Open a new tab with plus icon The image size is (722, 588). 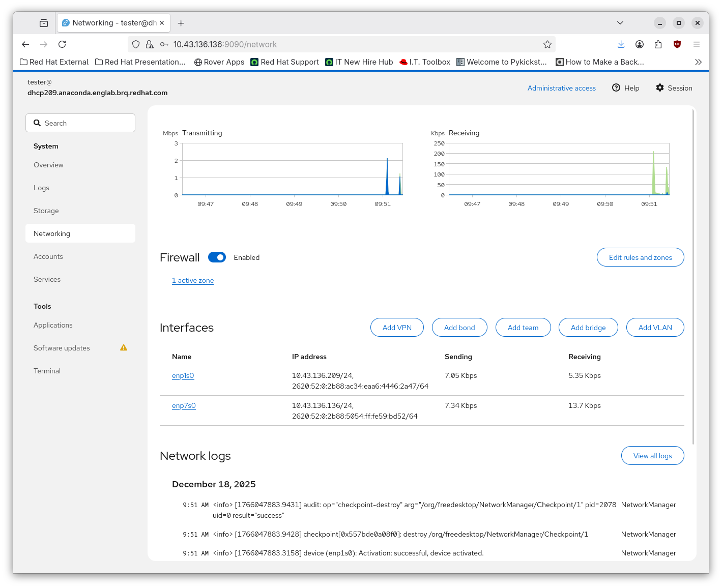pos(181,23)
